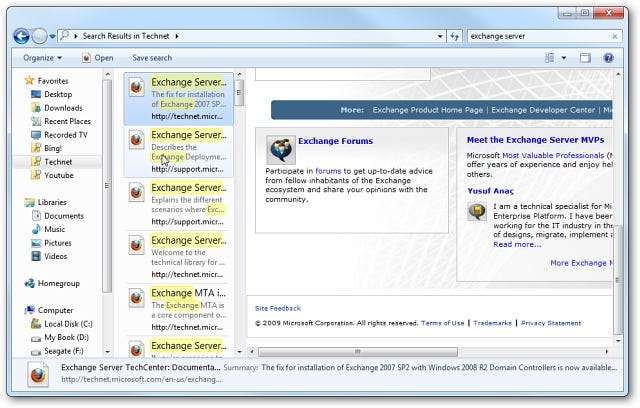Click the Site Feedback link
Viewport: 640px width, 408px height.
[278, 308]
